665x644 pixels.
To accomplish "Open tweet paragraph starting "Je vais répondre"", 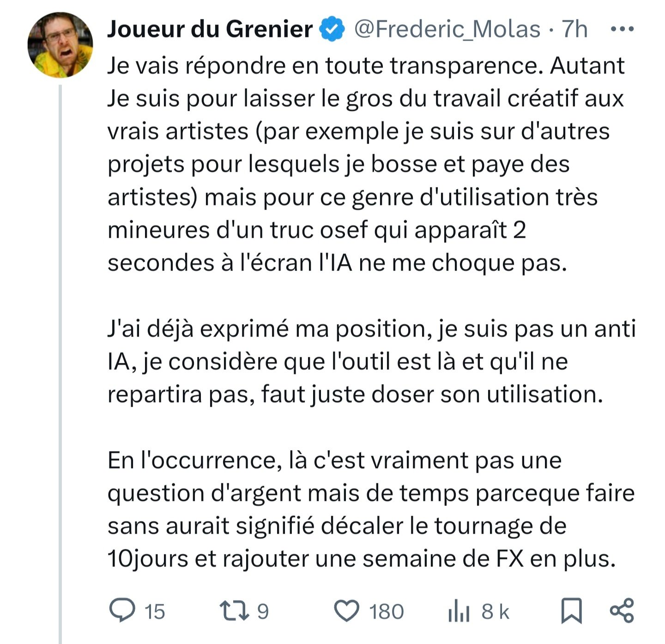I will point(366,164).
